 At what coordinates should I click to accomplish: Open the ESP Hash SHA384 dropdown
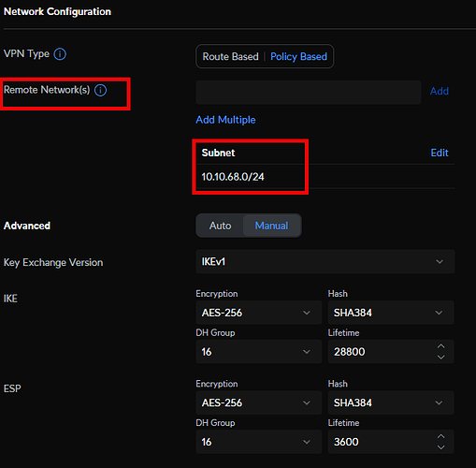pyautogui.click(x=391, y=402)
